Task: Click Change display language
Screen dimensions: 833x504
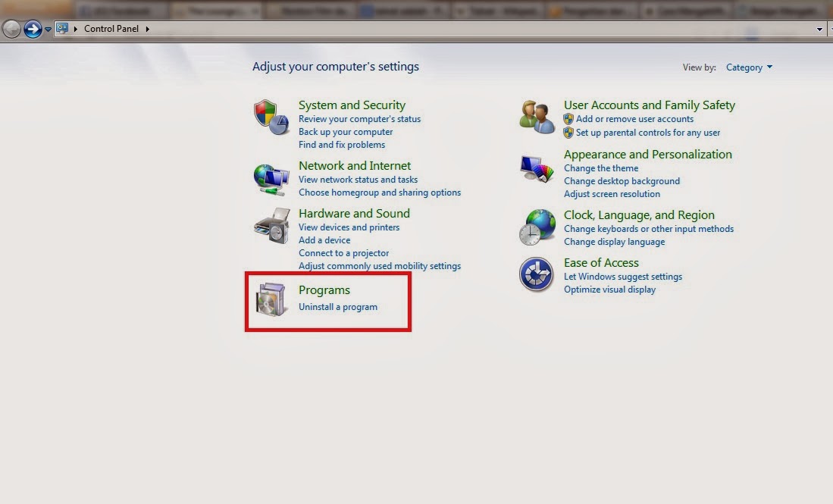Action: 614,242
